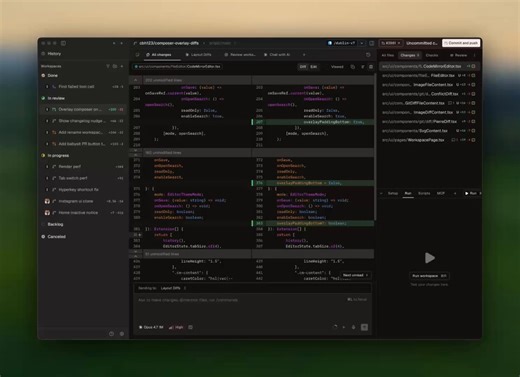Expand the Backlog group
This screenshot has height=377, width=520.
coord(52,224)
